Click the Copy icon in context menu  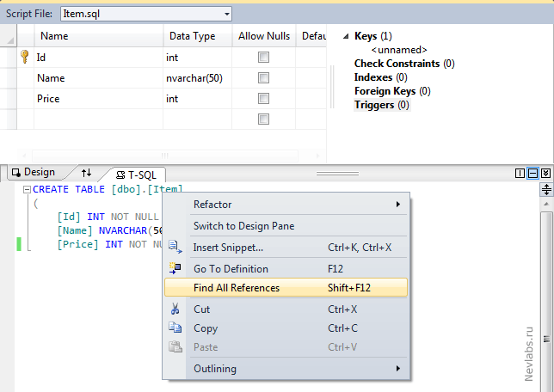pos(175,328)
